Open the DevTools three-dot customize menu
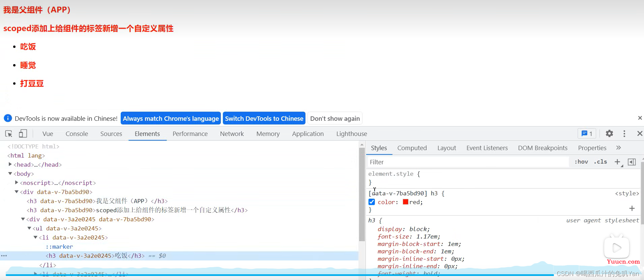Image resolution: width=644 pixels, height=280 pixels. (x=624, y=134)
